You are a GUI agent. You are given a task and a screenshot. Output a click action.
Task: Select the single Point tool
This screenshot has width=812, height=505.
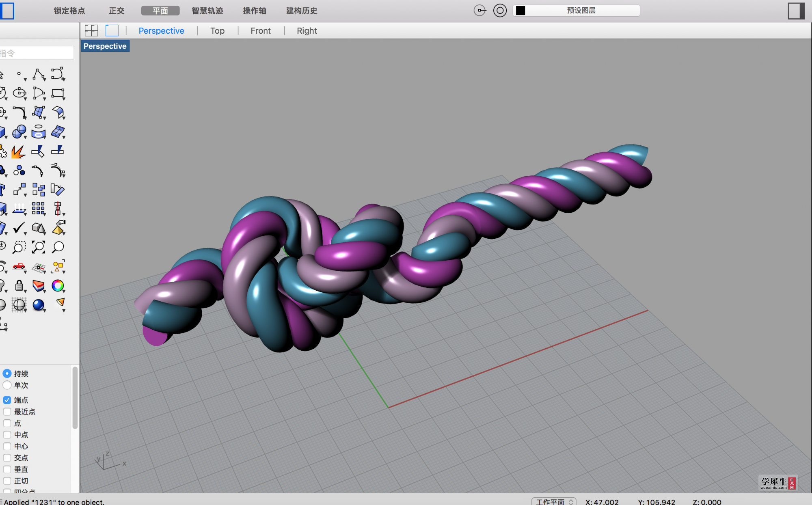[19, 74]
